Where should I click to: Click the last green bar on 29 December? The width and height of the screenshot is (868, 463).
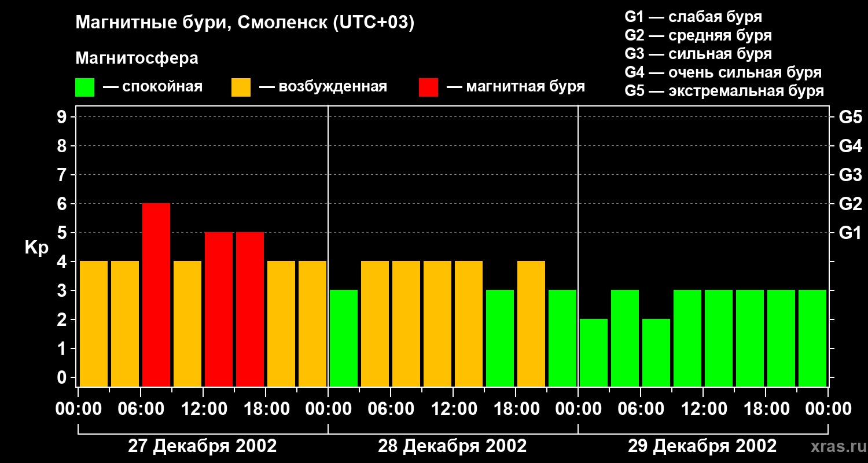[x=812, y=339]
